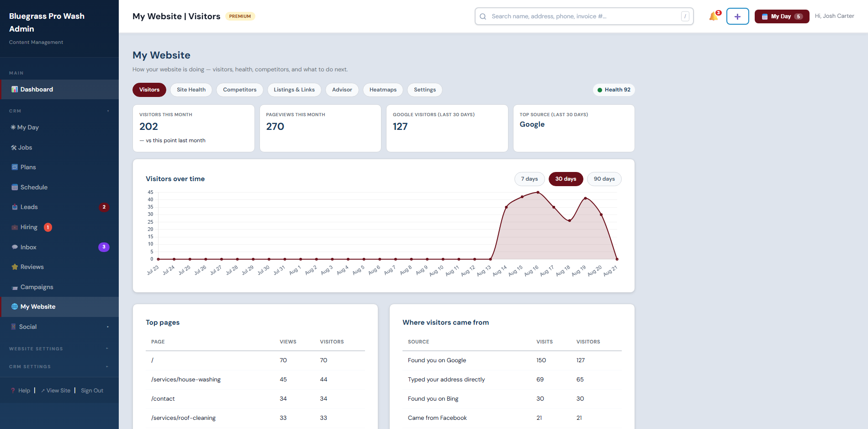The width and height of the screenshot is (868, 429).
Task: Click the Inbox speech bubble icon
Action: point(15,247)
